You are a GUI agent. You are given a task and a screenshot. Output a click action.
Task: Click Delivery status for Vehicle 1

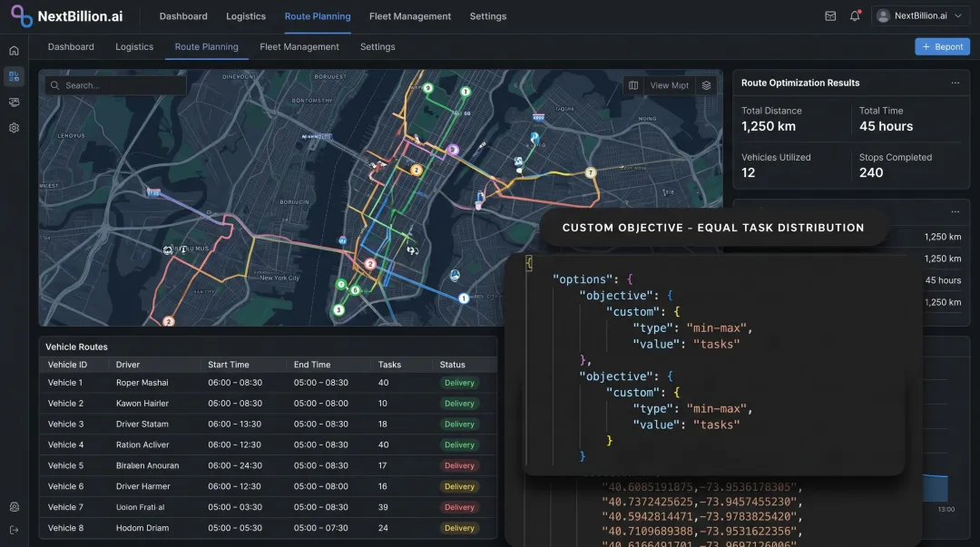coord(459,383)
